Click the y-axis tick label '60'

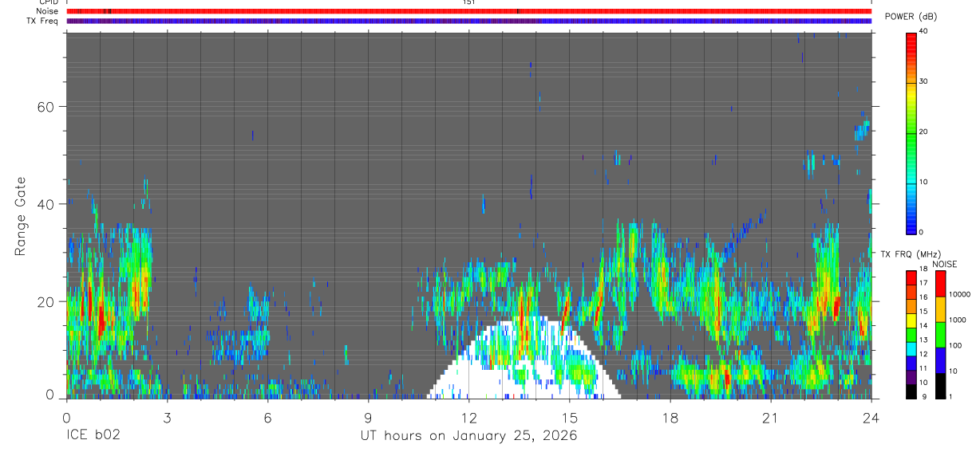pos(45,107)
